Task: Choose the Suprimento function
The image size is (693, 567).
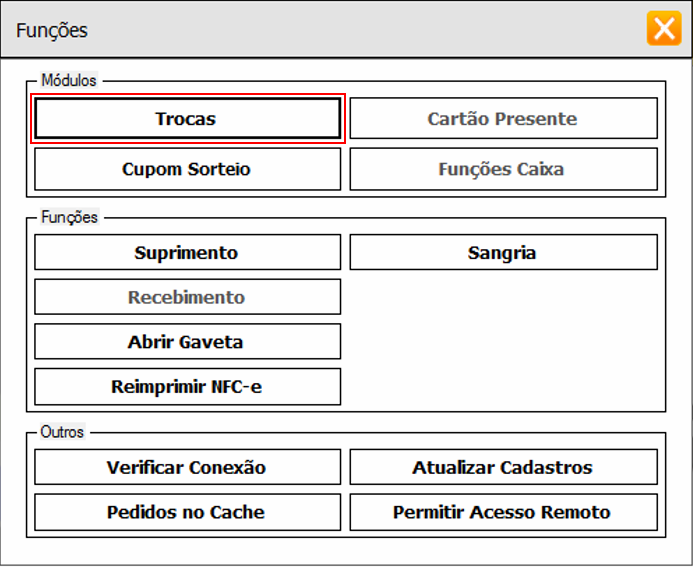Action: [187, 253]
